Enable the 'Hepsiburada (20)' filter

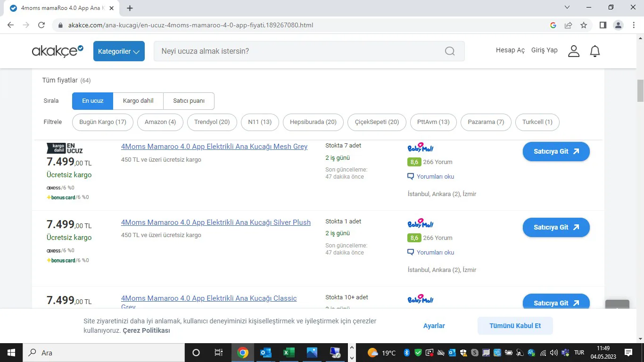tap(313, 122)
